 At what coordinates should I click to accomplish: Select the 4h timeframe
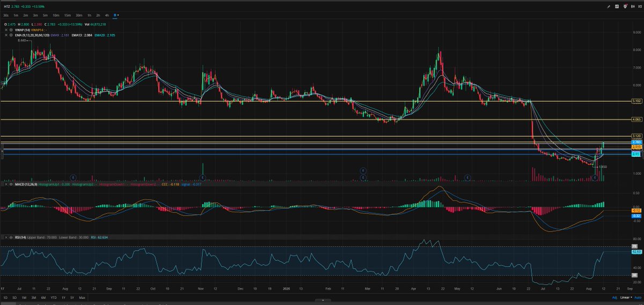pos(107,16)
